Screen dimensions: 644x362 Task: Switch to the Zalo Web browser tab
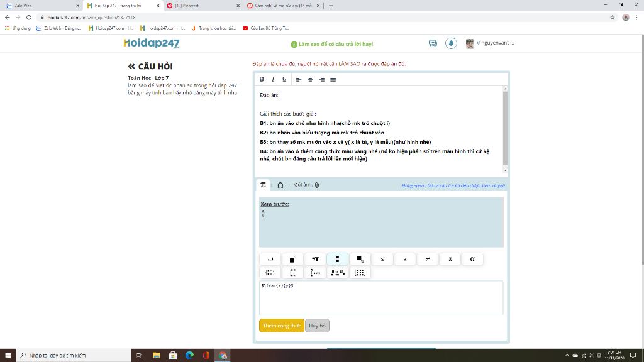pyautogui.click(x=43, y=6)
